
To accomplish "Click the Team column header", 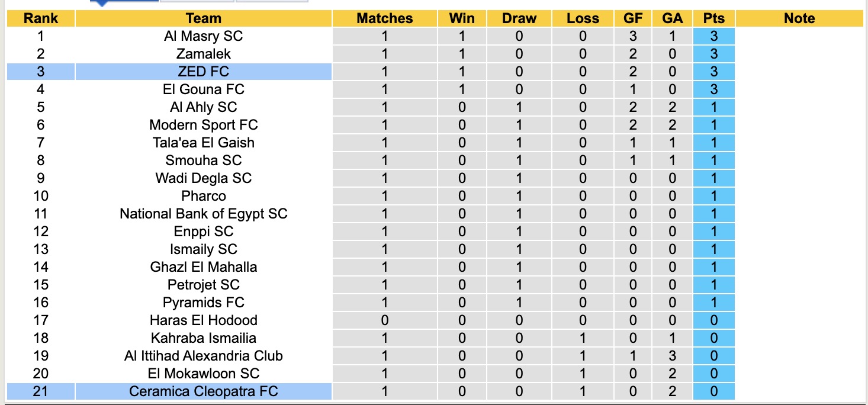I will [203, 18].
